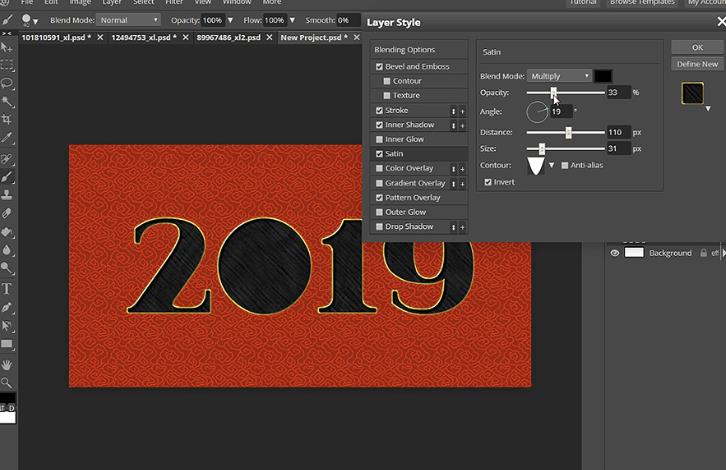Select the Spot Healing Brush tool

[6, 159]
